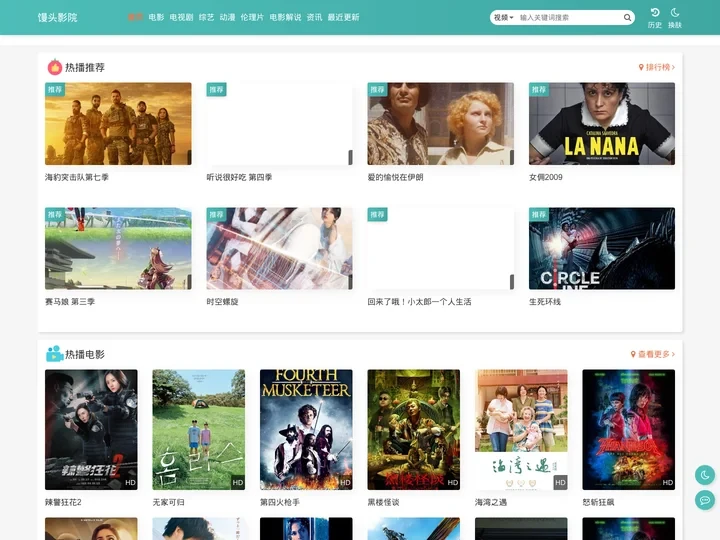Click HD badge on 辣警狂花2 poster
The image size is (720, 540).
[x=130, y=483]
